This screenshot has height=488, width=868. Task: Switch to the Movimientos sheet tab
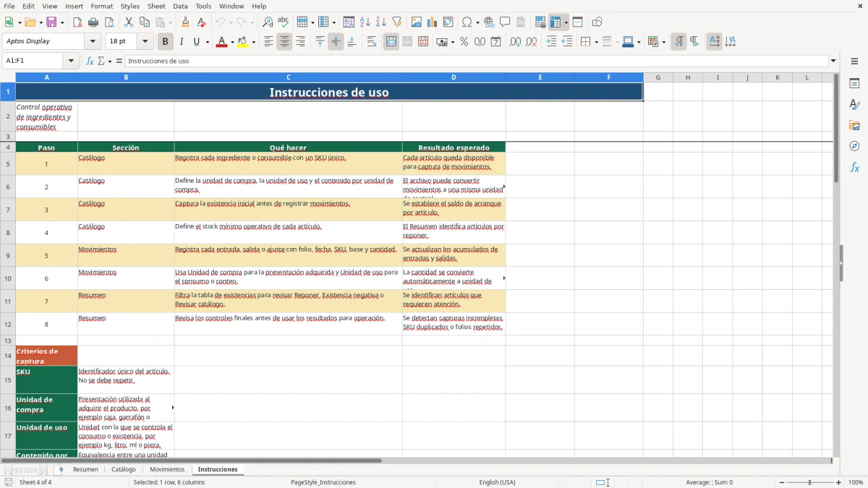pyautogui.click(x=167, y=469)
